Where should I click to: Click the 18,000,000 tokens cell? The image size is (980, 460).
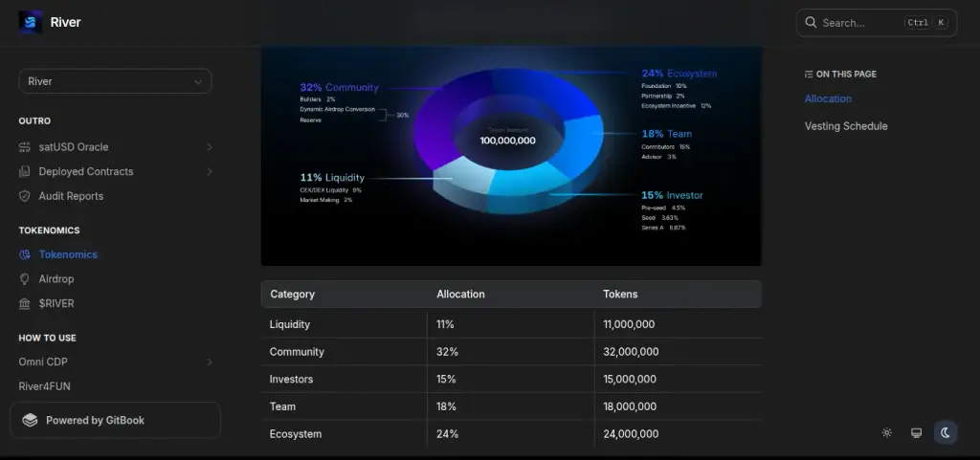(679, 406)
